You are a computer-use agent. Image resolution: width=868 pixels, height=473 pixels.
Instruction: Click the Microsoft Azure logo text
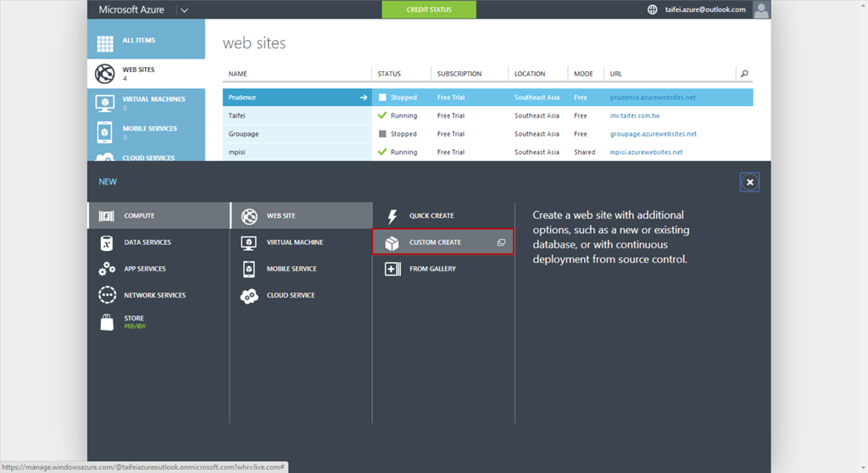point(131,9)
